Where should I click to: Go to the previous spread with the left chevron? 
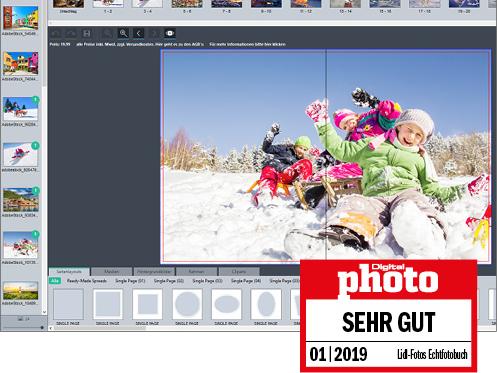pos(139,33)
